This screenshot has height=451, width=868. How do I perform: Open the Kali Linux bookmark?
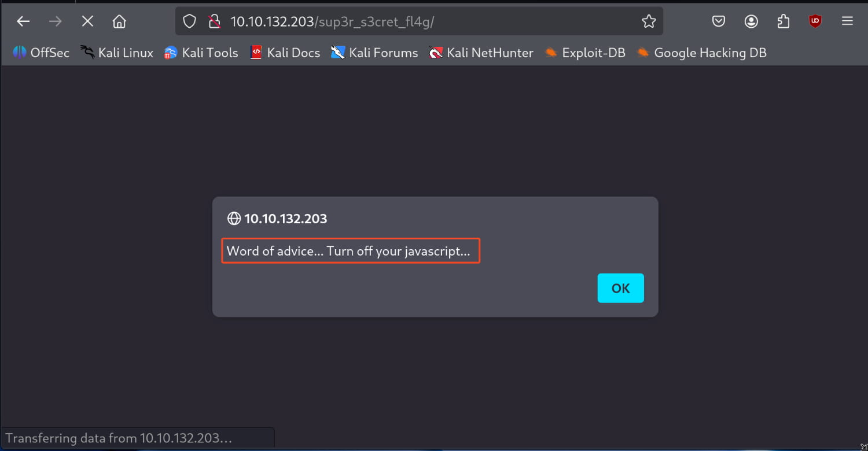tap(117, 53)
